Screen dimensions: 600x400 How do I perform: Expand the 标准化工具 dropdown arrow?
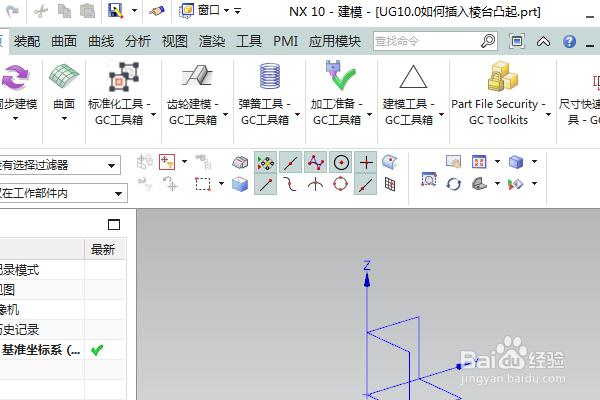153,114
